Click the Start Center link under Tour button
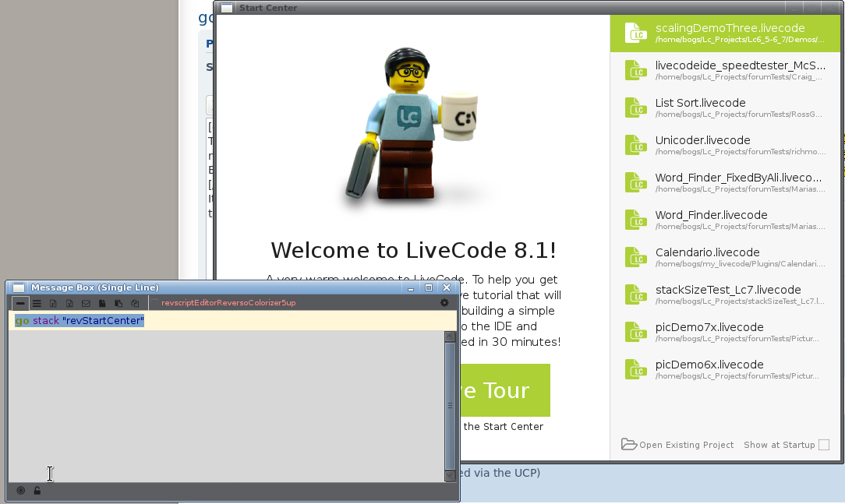The height and width of the screenshot is (504, 845). [504, 426]
